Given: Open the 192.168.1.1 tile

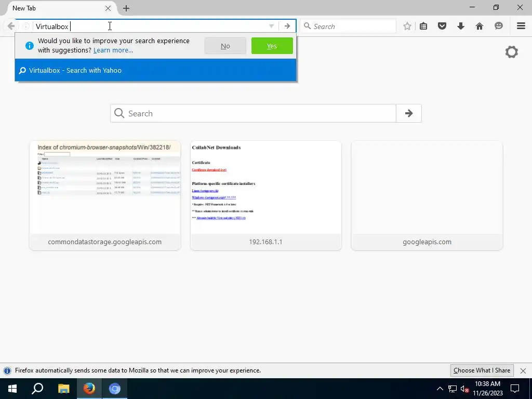Looking at the screenshot, I should (265, 195).
